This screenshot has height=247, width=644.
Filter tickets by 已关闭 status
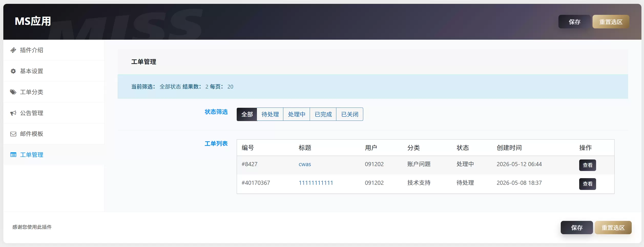click(350, 114)
